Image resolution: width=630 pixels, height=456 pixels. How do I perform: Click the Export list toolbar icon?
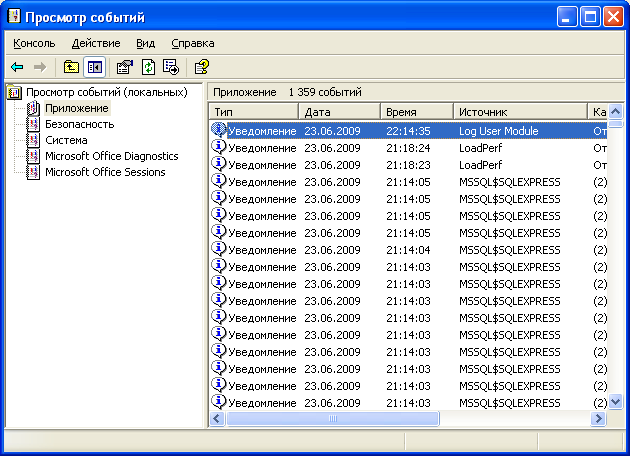[171, 67]
